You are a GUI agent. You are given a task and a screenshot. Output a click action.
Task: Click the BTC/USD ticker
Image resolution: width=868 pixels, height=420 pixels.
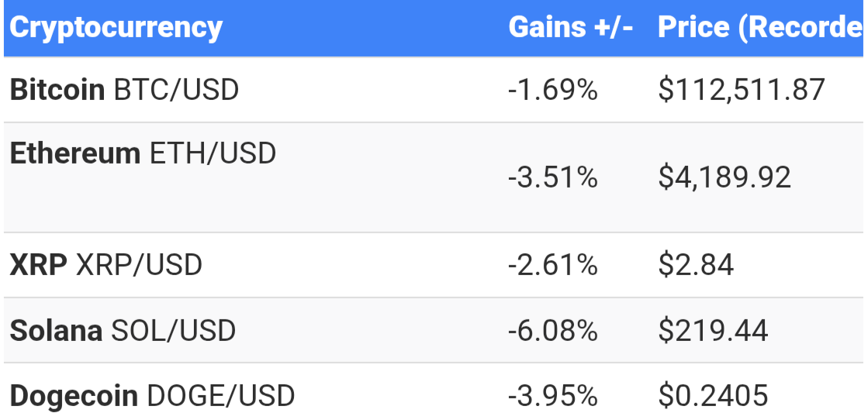tap(176, 90)
